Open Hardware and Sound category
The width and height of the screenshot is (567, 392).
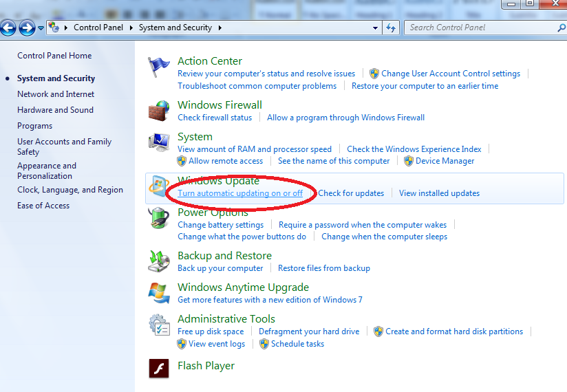point(55,110)
